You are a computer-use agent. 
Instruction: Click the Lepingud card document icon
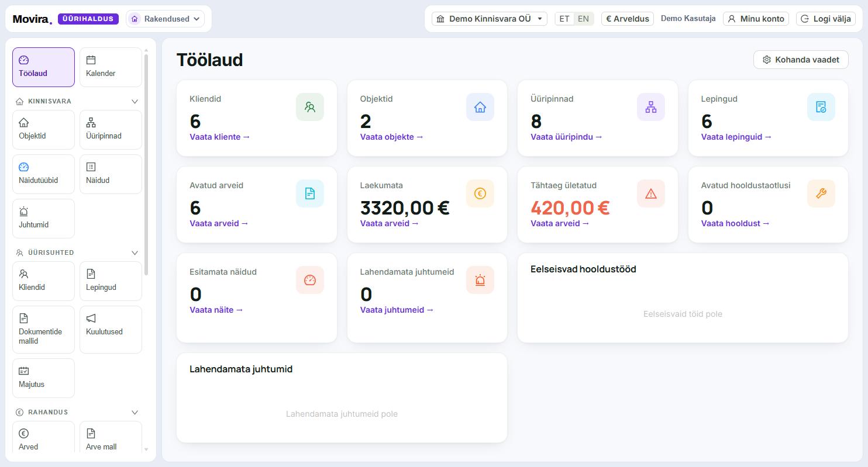[821, 107]
